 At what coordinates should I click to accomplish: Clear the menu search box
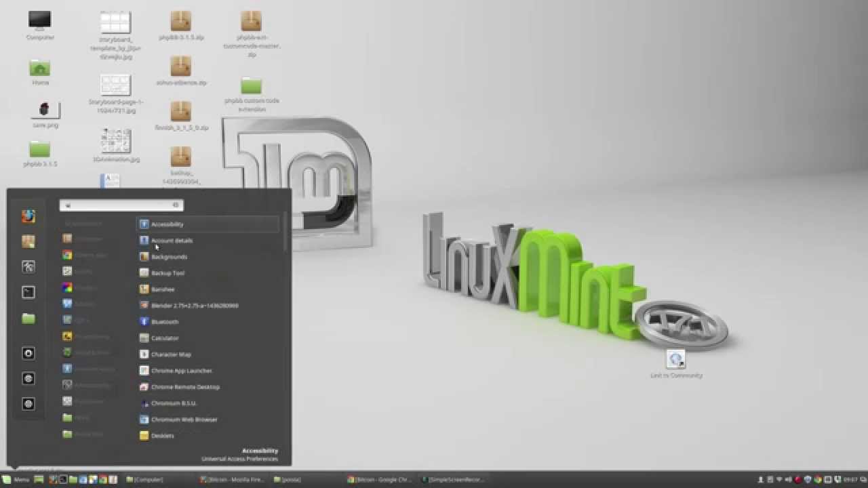(176, 205)
